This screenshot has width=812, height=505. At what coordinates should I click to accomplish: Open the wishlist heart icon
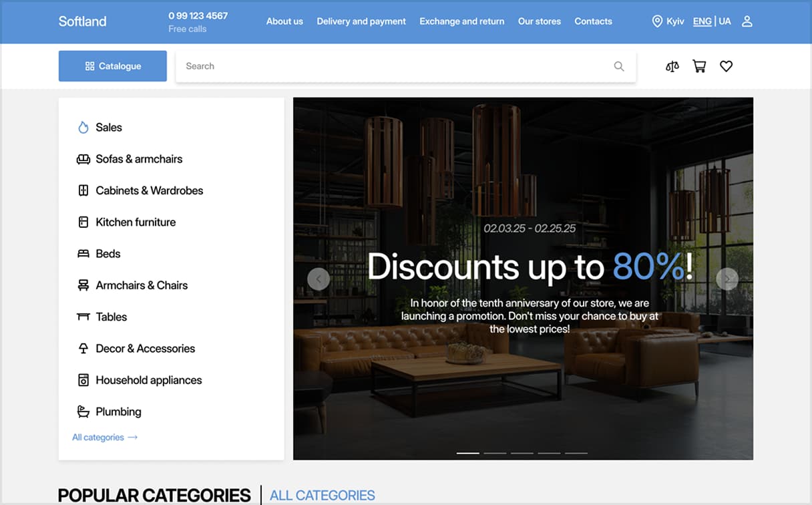tap(727, 66)
